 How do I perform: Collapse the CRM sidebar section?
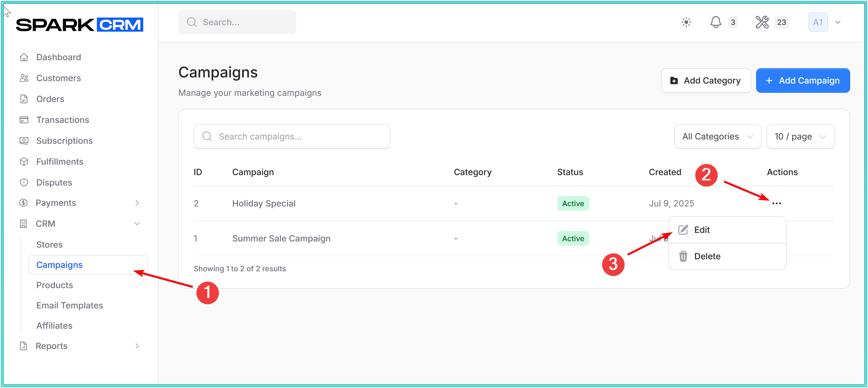pyautogui.click(x=137, y=224)
